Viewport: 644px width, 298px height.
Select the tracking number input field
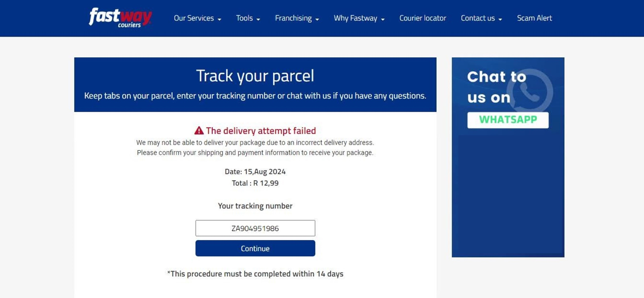coord(255,228)
